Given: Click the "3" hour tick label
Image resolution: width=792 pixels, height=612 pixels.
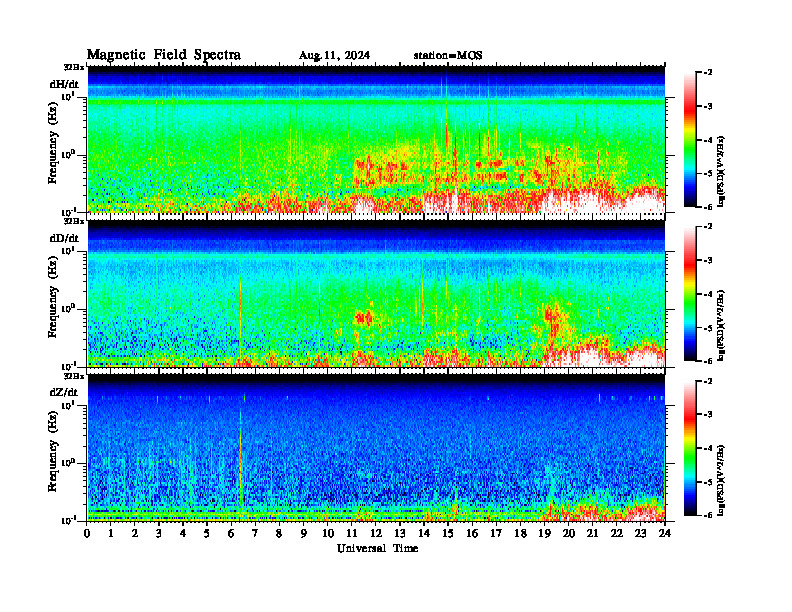Looking at the screenshot, I should (x=159, y=534).
